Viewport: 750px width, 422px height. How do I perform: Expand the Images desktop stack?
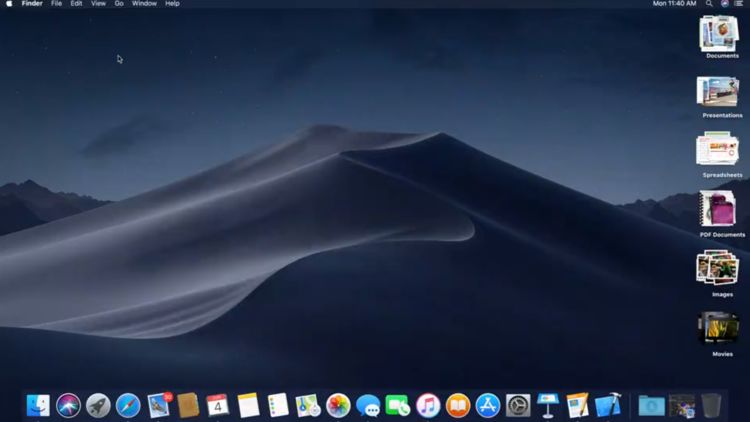(x=717, y=268)
